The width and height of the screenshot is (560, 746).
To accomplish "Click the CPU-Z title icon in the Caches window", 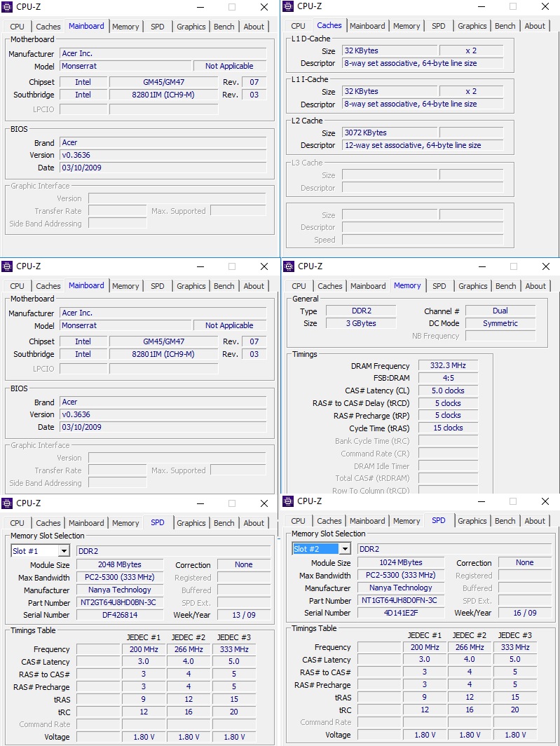I will 288,6.
